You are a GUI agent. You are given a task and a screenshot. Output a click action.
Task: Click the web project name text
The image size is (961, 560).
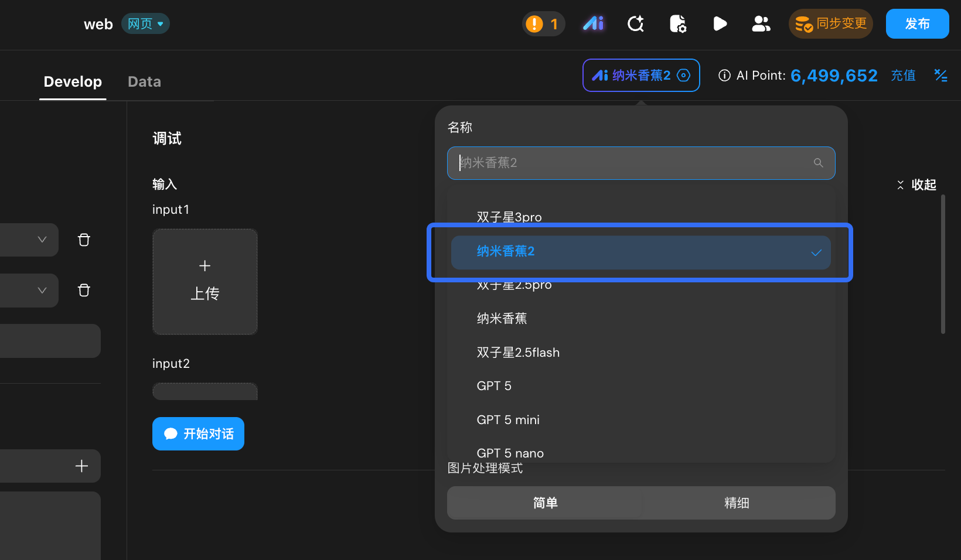pyautogui.click(x=98, y=24)
